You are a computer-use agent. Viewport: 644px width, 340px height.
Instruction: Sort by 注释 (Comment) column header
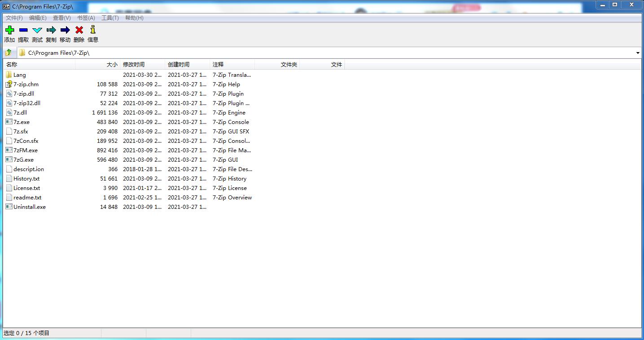click(232, 65)
